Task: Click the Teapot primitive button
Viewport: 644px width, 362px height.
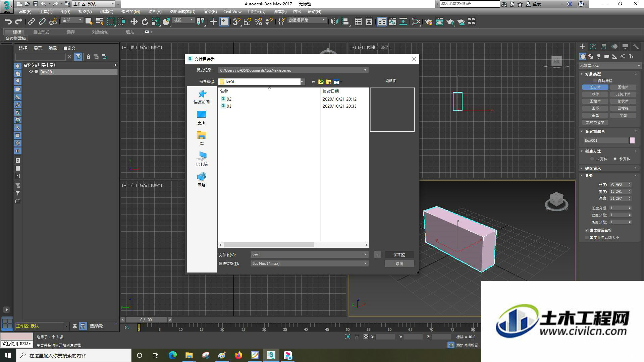Action: 595,115
